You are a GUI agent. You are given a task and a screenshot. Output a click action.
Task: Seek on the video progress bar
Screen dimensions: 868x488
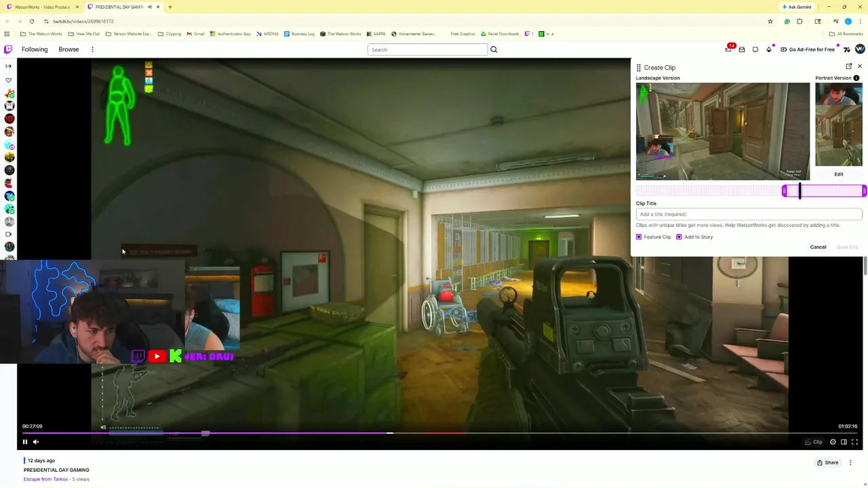439,433
